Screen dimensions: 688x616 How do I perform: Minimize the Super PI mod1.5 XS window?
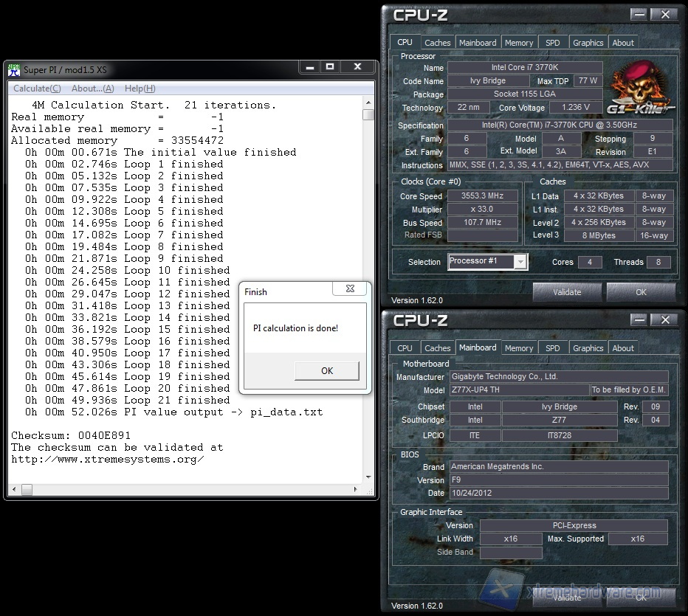click(306, 67)
